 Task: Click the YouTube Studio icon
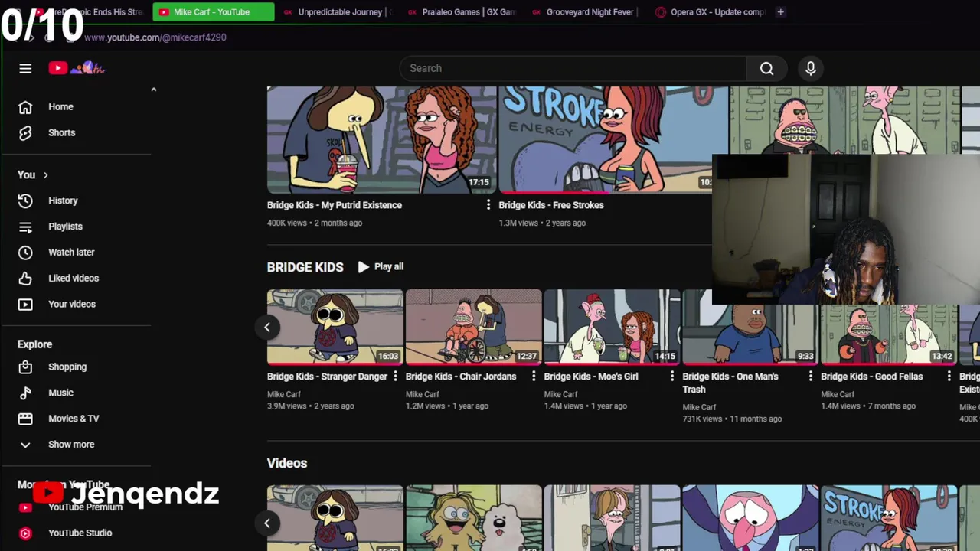(x=25, y=533)
